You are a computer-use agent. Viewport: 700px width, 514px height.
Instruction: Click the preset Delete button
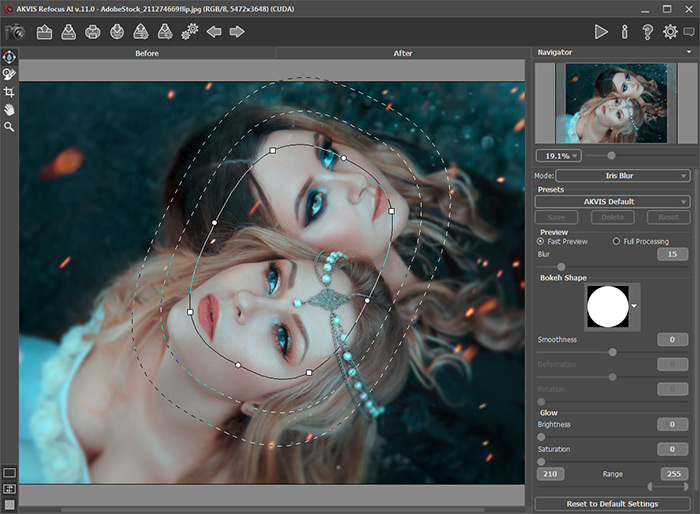pyautogui.click(x=612, y=217)
